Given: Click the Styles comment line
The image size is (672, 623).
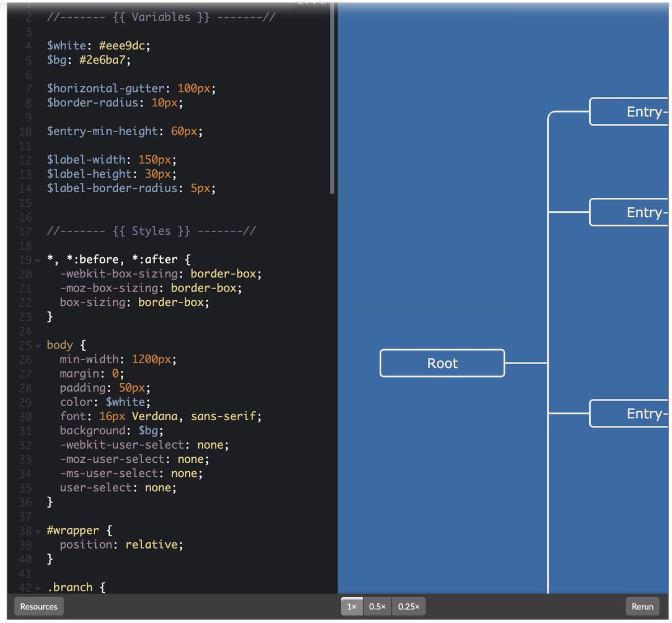Looking at the screenshot, I should (x=151, y=231).
